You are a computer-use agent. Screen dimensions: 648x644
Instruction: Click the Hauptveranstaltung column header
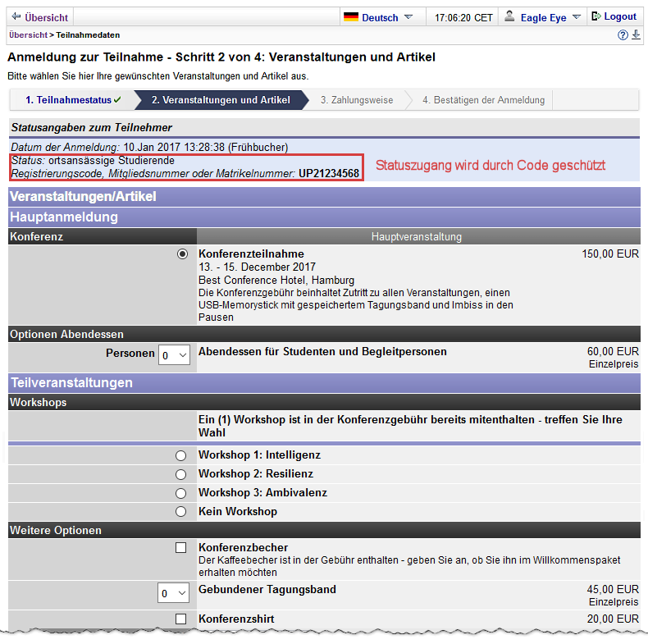pos(418,236)
